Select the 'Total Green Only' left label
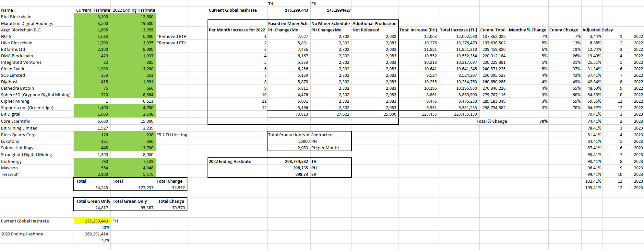 93,201
